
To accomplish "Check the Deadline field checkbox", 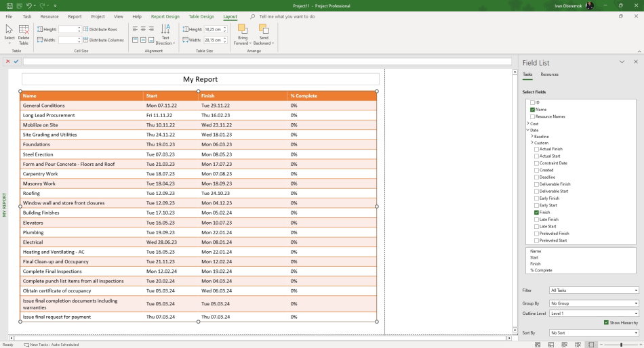I will (536, 177).
